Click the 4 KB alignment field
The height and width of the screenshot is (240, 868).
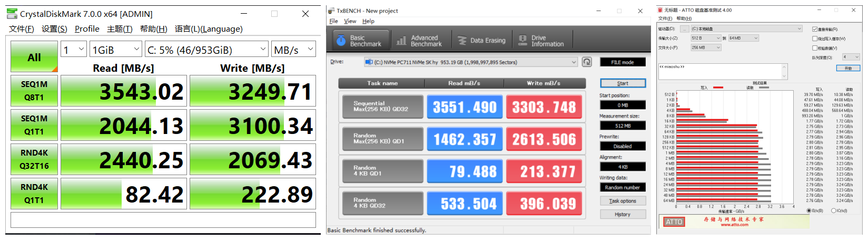click(x=623, y=167)
